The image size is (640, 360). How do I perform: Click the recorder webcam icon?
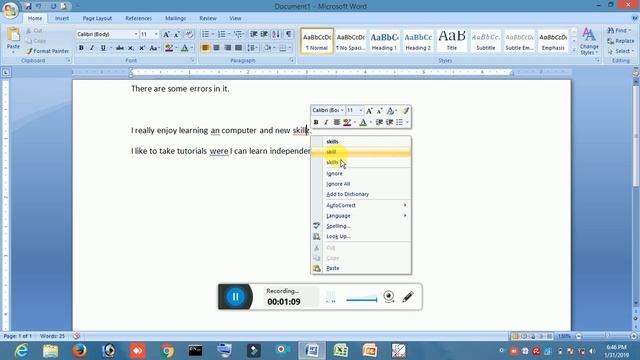[389, 296]
